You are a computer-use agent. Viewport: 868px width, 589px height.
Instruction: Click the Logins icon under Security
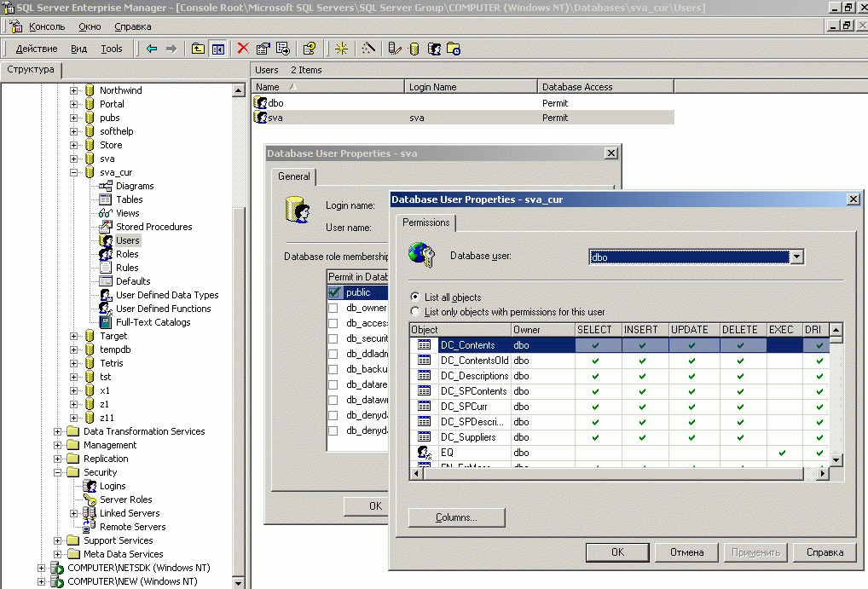90,486
